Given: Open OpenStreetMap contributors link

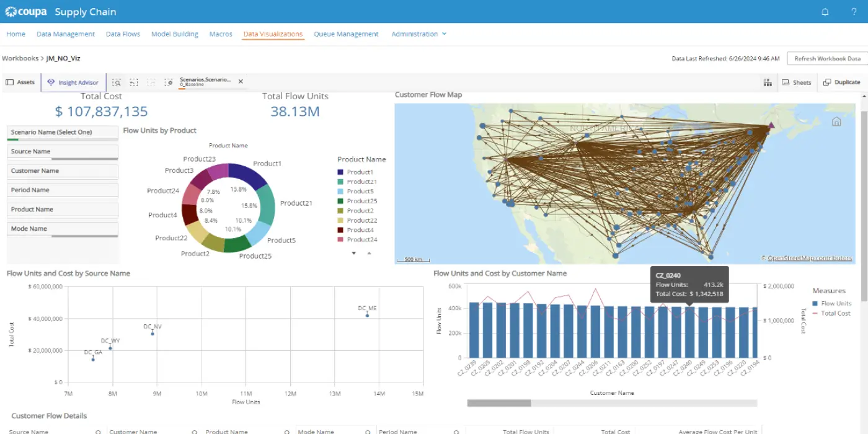Looking at the screenshot, I should point(810,258).
